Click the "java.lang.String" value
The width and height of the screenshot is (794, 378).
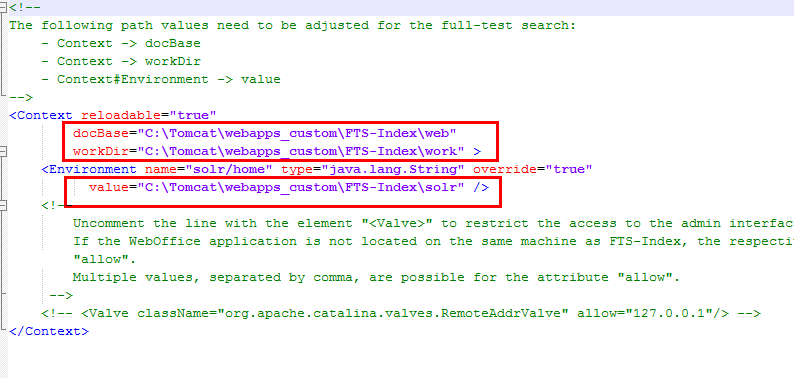(x=393, y=169)
